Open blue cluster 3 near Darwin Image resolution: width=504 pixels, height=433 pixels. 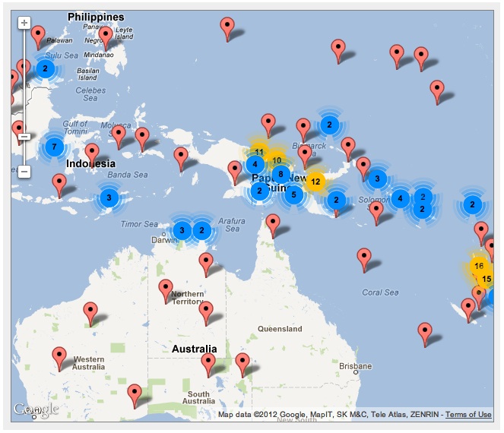coord(182,230)
